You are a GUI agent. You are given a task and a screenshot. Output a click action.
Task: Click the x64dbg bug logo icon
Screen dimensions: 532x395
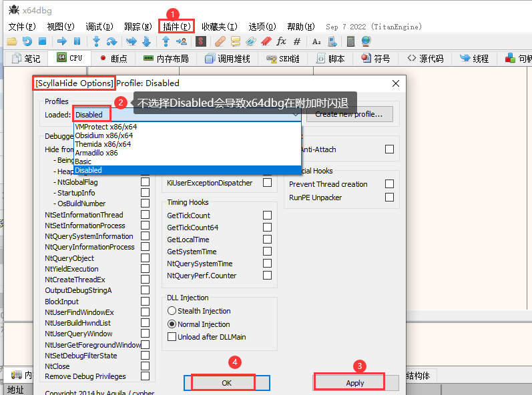click(x=14, y=10)
